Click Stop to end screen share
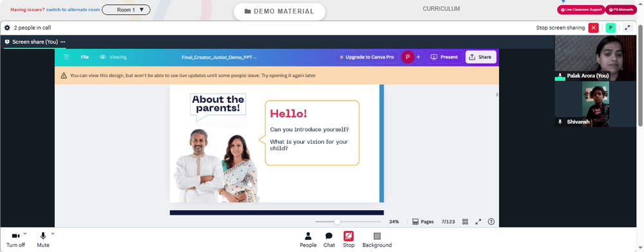644x252 pixels. click(x=348, y=240)
